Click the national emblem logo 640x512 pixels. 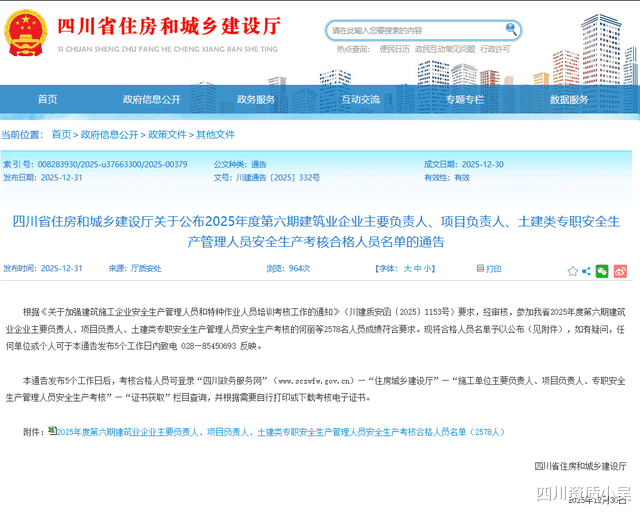[25, 33]
